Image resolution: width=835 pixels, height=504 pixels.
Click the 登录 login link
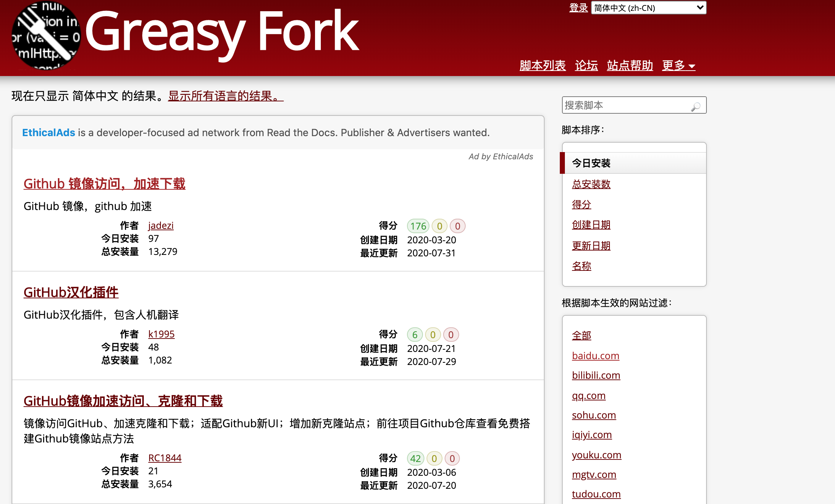pos(578,8)
